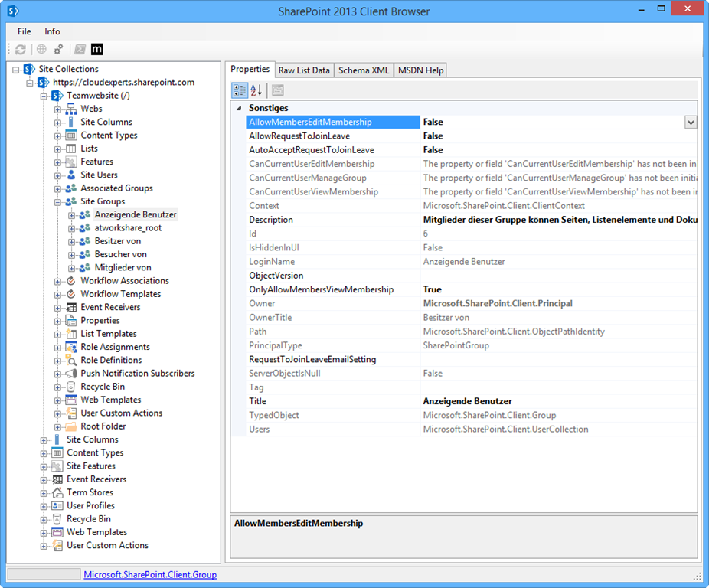Expand the Lists tree node
Screen dimensions: 709x588
pos(58,149)
